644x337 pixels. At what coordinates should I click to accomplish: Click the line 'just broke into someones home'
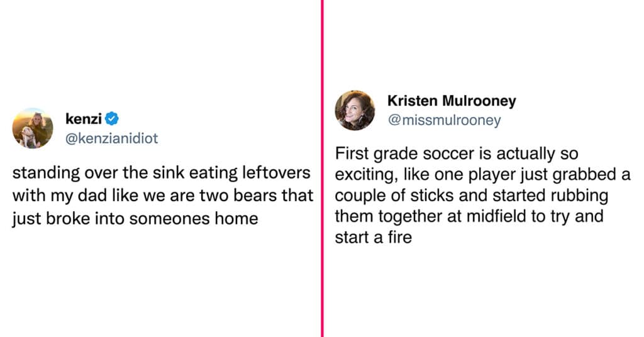135,219
